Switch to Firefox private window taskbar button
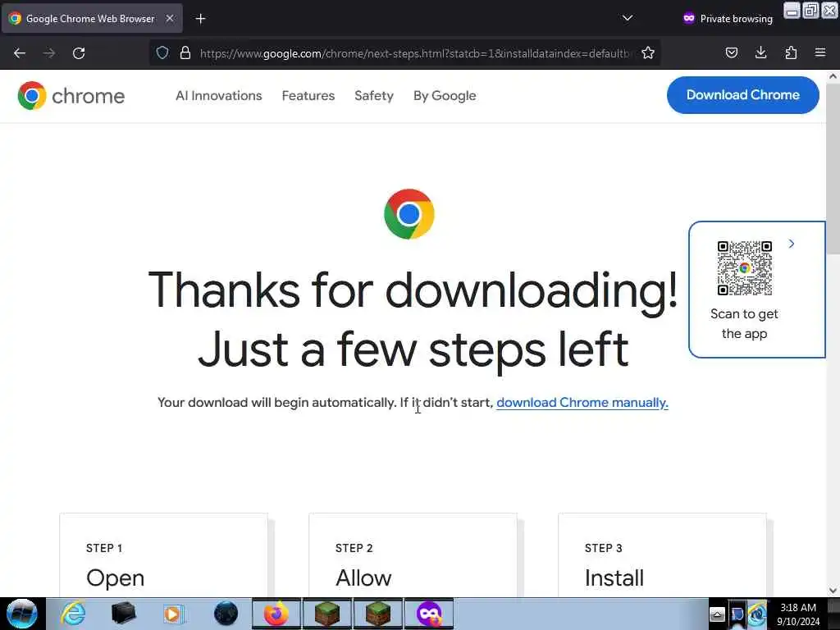The width and height of the screenshot is (840, 630). pos(428,614)
